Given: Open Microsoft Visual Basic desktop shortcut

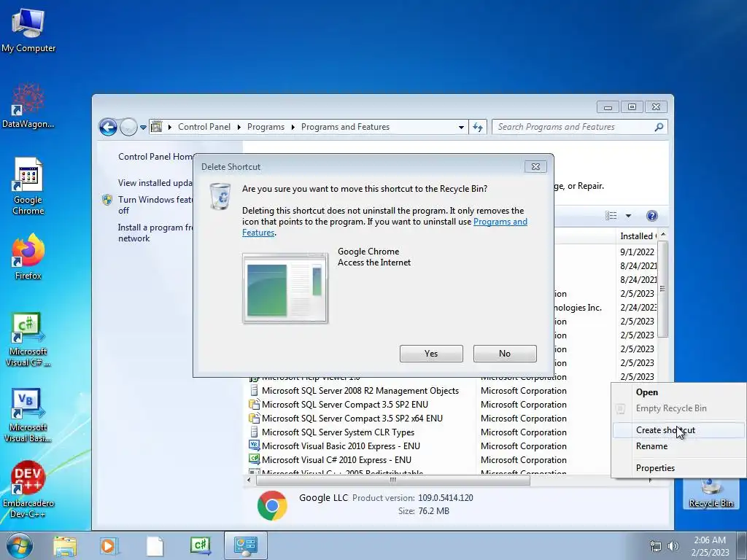Looking at the screenshot, I should (x=28, y=416).
